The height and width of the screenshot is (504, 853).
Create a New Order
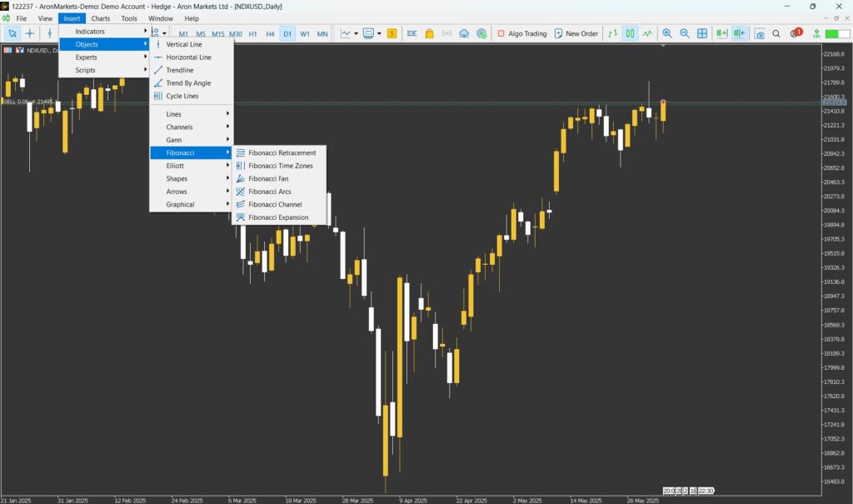click(576, 33)
